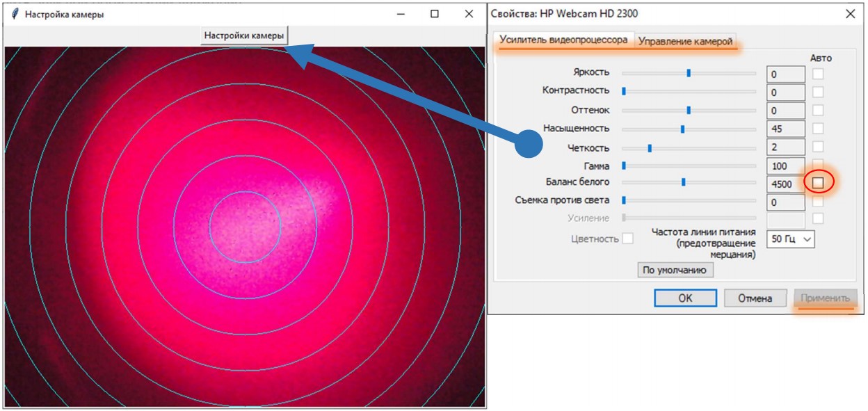Confirm settings with the OK button
Viewport: 868px width, 411px height.
tap(685, 298)
